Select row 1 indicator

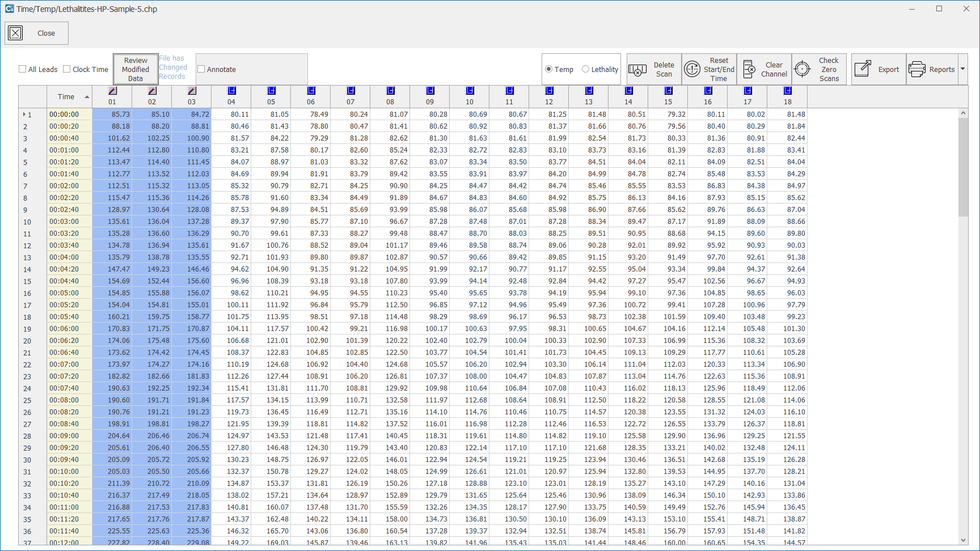click(24, 115)
